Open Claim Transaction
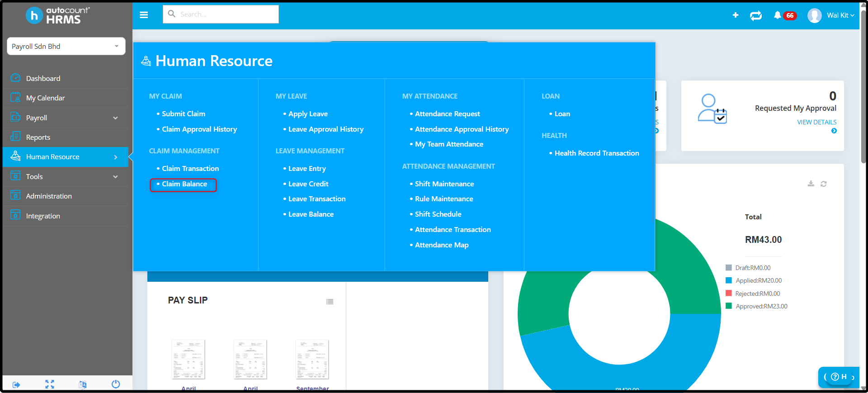 click(x=190, y=169)
